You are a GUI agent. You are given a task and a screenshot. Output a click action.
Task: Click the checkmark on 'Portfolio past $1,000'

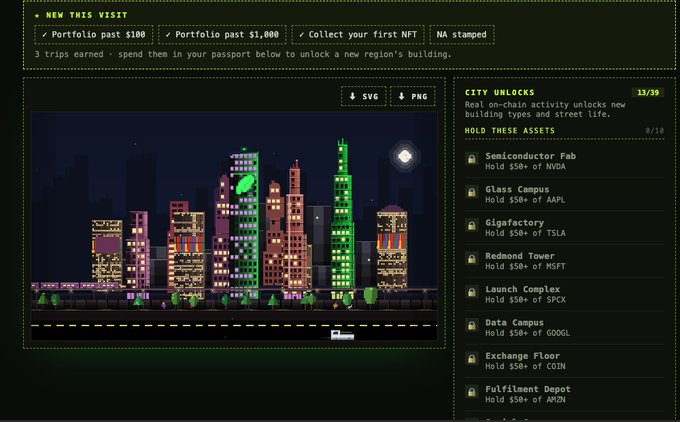(x=168, y=35)
